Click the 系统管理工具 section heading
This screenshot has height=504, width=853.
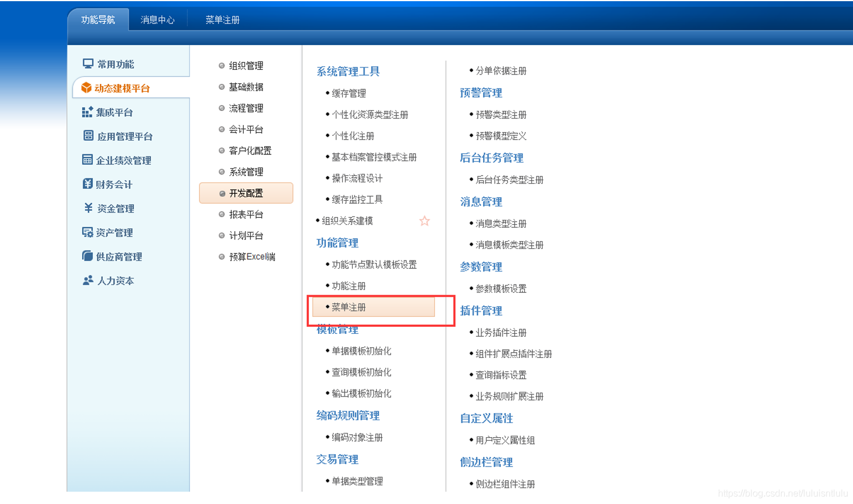pyautogui.click(x=348, y=71)
